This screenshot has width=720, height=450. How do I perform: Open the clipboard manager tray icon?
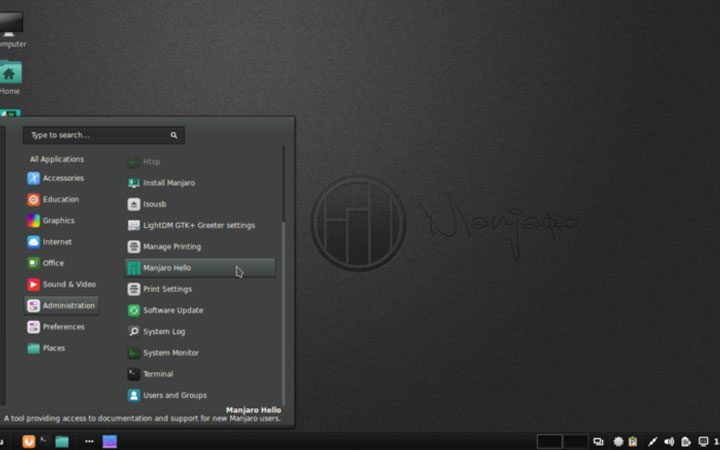[x=633, y=442]
